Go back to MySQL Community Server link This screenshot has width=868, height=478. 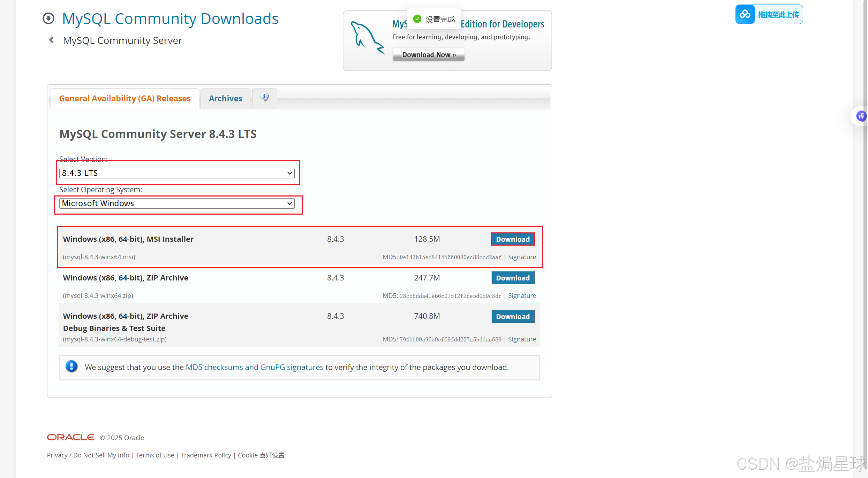pyautogui.click(x=122, y=40)
